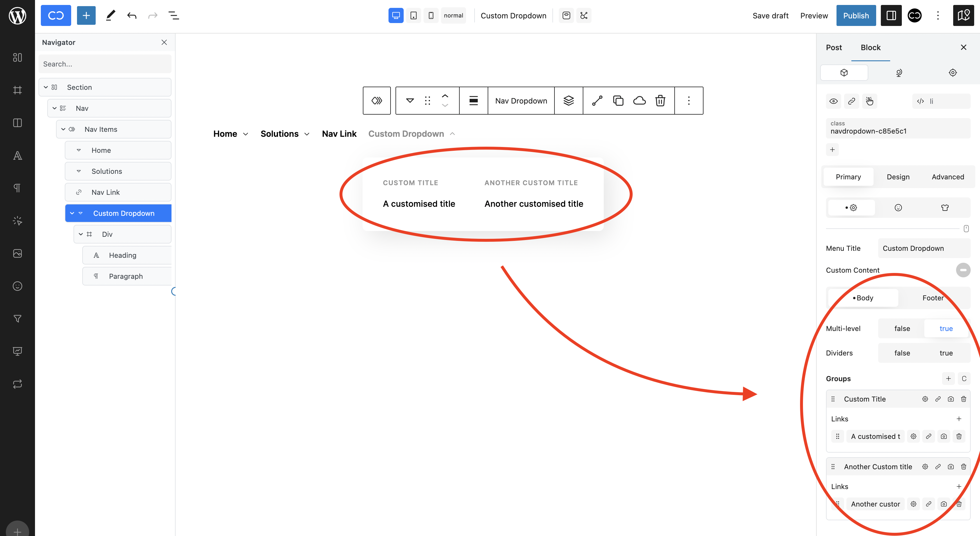Click the Publish button
The height and width of the screenshot is (536, 980).
[x=855, y=15]
